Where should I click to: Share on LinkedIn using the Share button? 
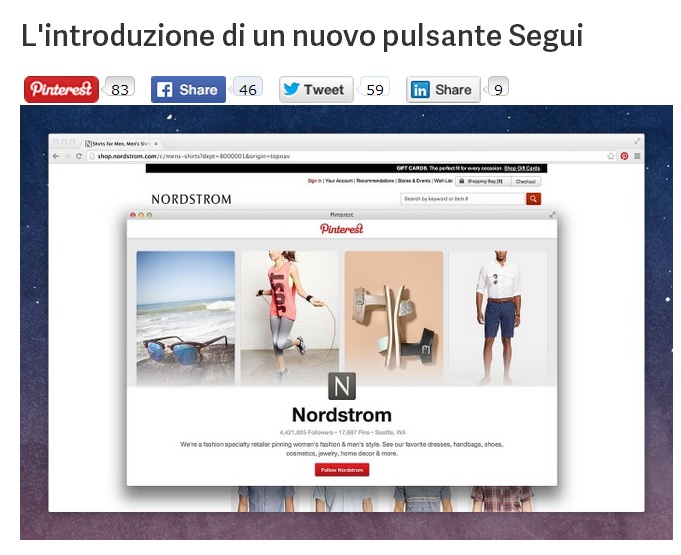442,89
